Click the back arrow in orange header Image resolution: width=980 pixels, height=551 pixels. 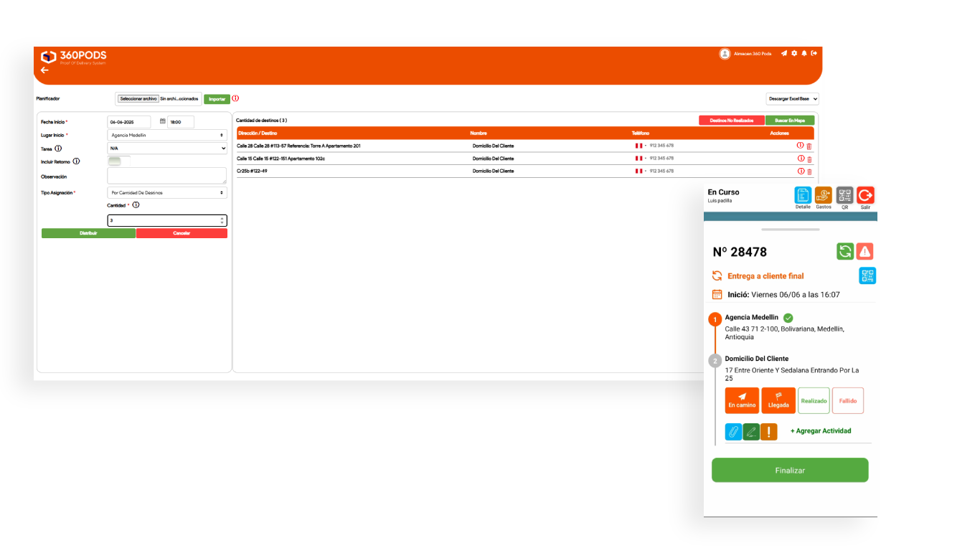pos(44,70)
